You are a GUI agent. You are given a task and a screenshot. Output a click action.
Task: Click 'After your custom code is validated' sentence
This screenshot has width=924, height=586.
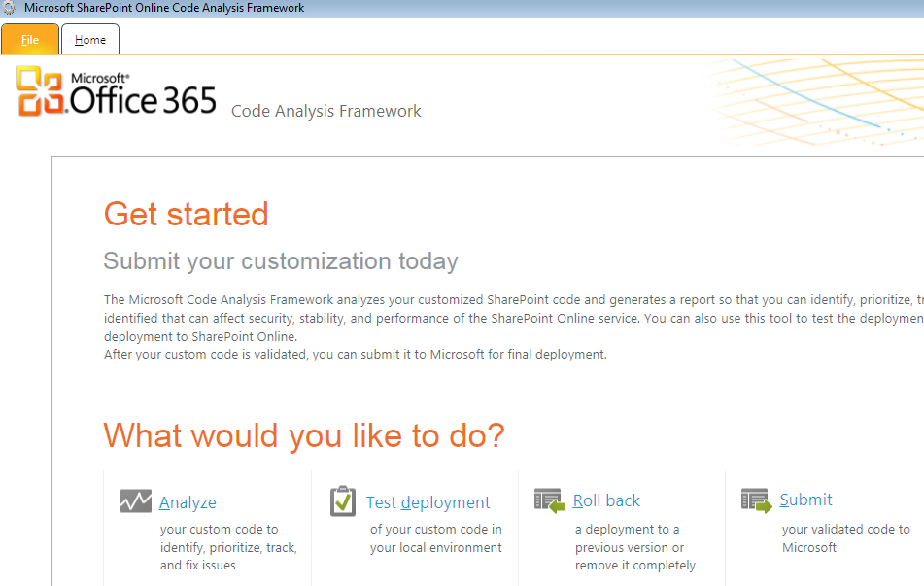point(356,355)
